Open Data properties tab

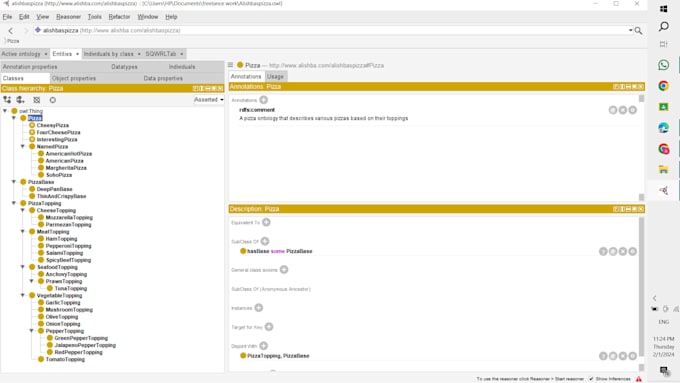point(163,79)
